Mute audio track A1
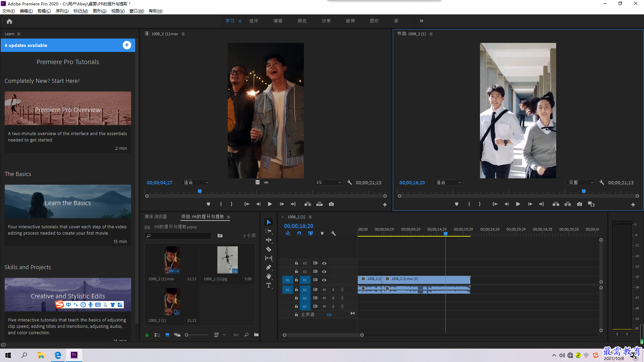The image size is (644, 362). tap(324, 290)
